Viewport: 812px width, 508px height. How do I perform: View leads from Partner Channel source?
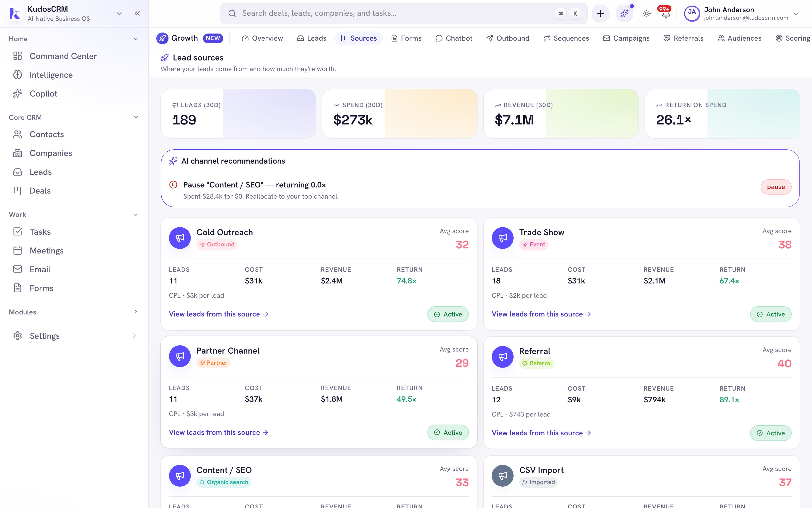(x=218, y=432)
